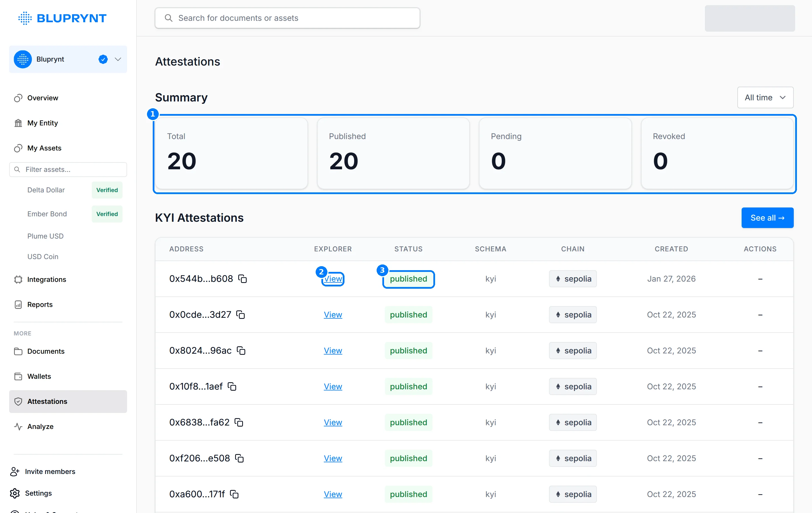
Task: Click the Settings gear icon
Action: coord(15,493)
